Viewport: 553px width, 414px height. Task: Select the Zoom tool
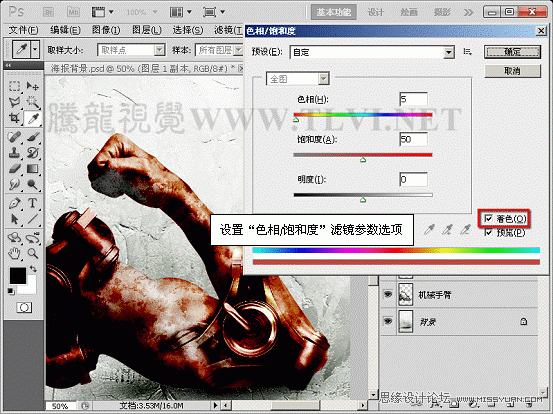click(33, 253)
